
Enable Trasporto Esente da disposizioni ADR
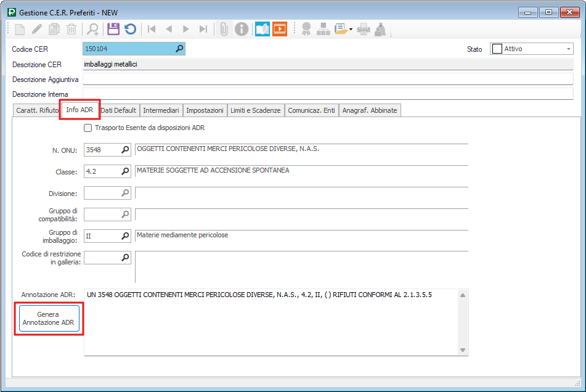tap(88, 128)
